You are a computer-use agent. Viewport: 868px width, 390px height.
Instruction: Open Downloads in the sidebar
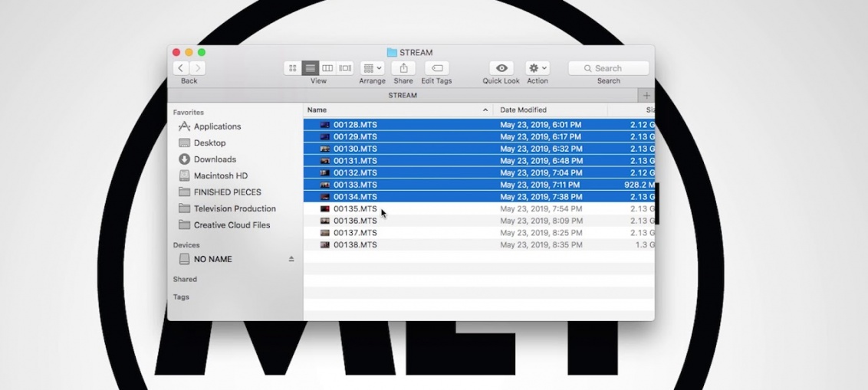click(215, 159)
